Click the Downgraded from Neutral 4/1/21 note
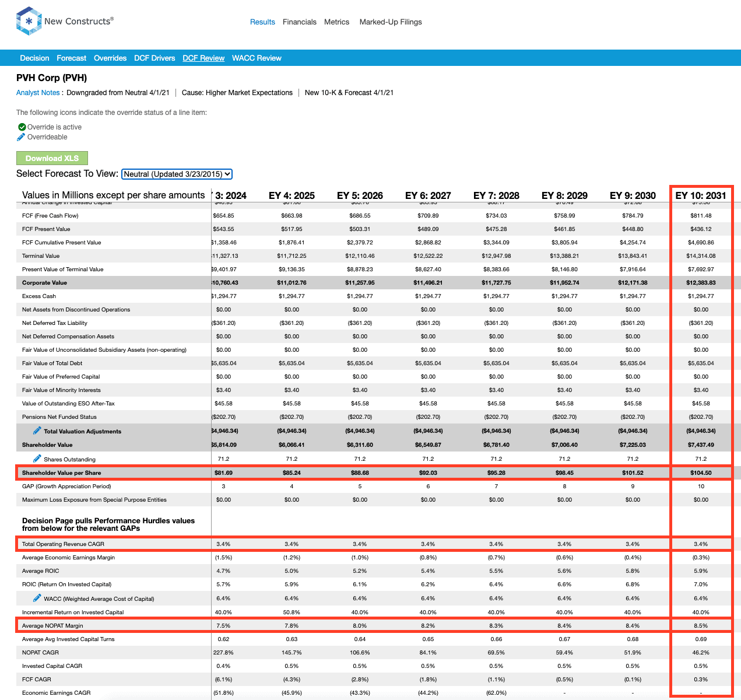 click(x=118, y=93)
